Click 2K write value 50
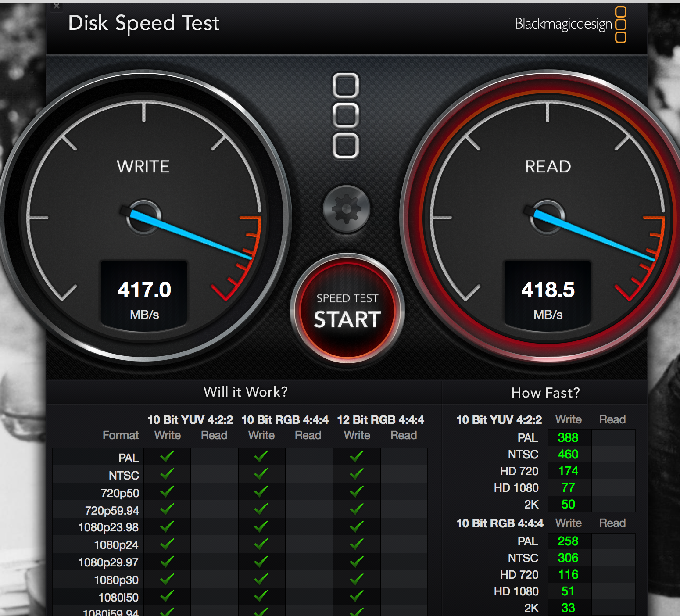Screen dimensions: 680x616 [568, 504]
